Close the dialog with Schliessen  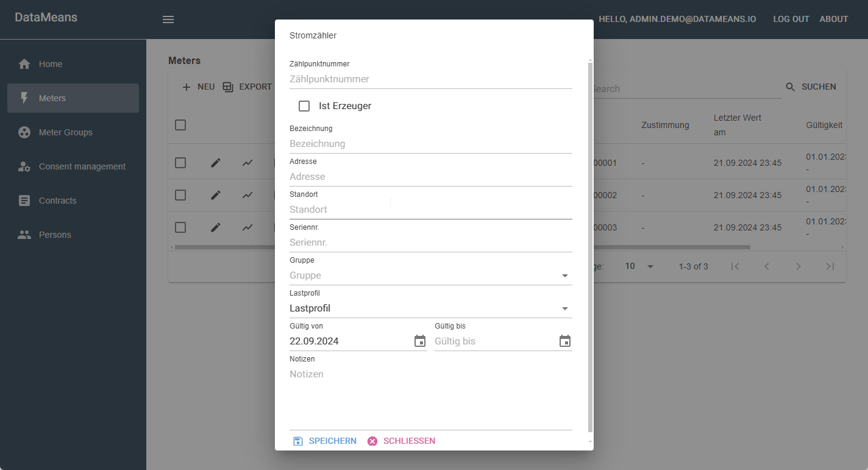[402, 441]
